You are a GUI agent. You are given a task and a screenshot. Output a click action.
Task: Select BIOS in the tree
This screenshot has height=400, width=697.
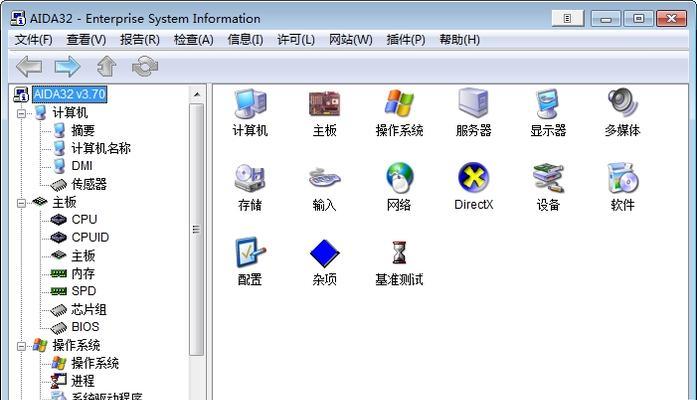point(85,327)
